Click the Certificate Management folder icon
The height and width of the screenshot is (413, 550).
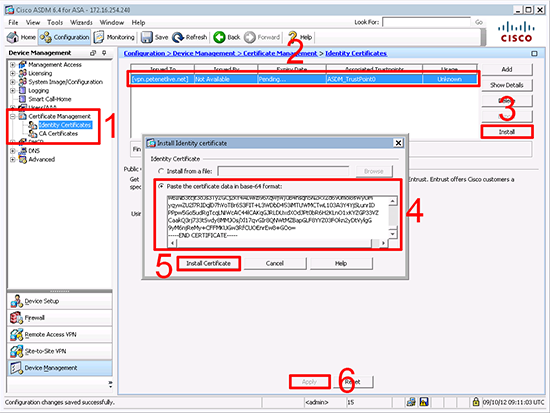[x=22, y=116]
